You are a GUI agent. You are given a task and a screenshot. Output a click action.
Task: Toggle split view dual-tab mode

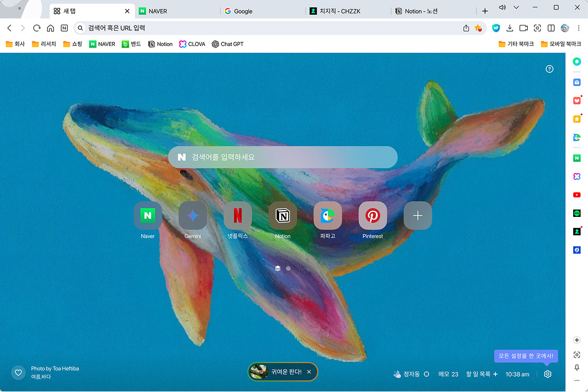(x=551, y=28)
